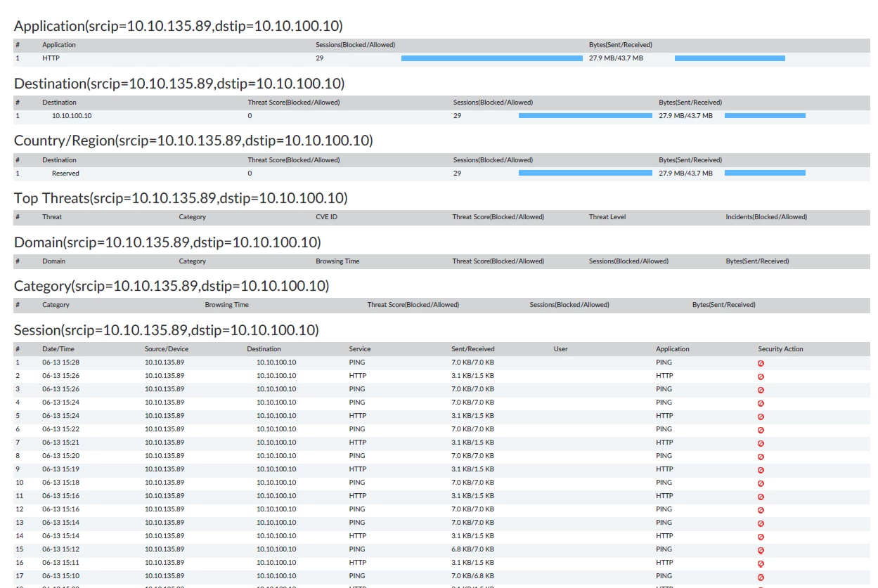Click the blocked icon in session row 15
The height and width of the screenshot is (588, 878).
(x=761, y=550)
